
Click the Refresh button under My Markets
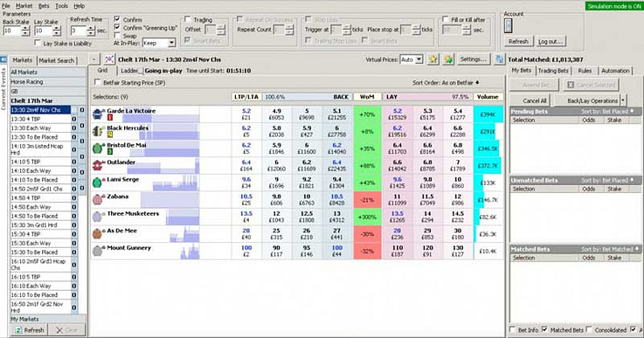[29, 330]
